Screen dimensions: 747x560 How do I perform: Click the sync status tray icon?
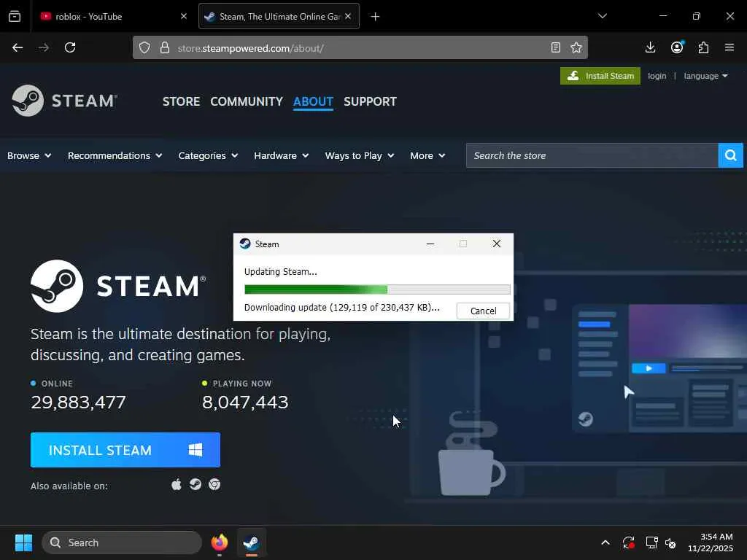coord(628,542)
